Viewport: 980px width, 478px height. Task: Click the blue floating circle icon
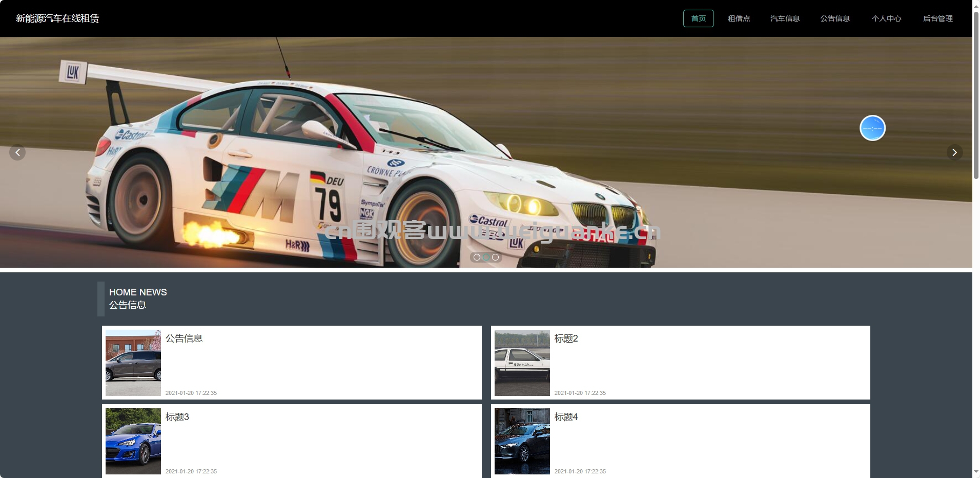872,128
